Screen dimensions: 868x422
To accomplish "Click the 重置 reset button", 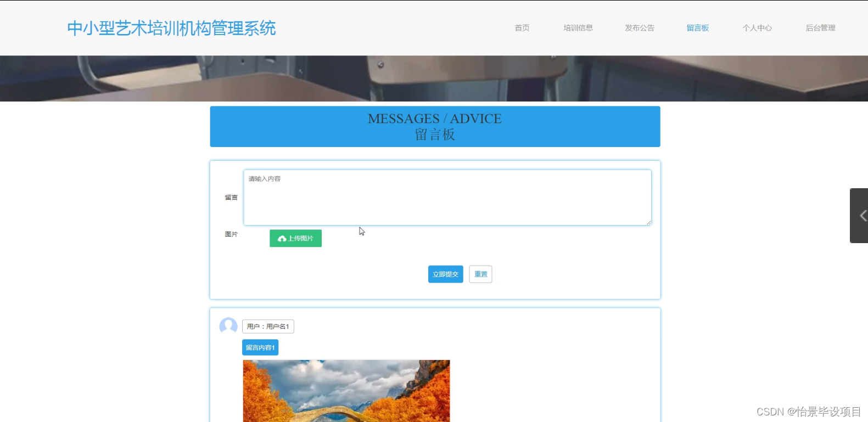I will point(480,274).
